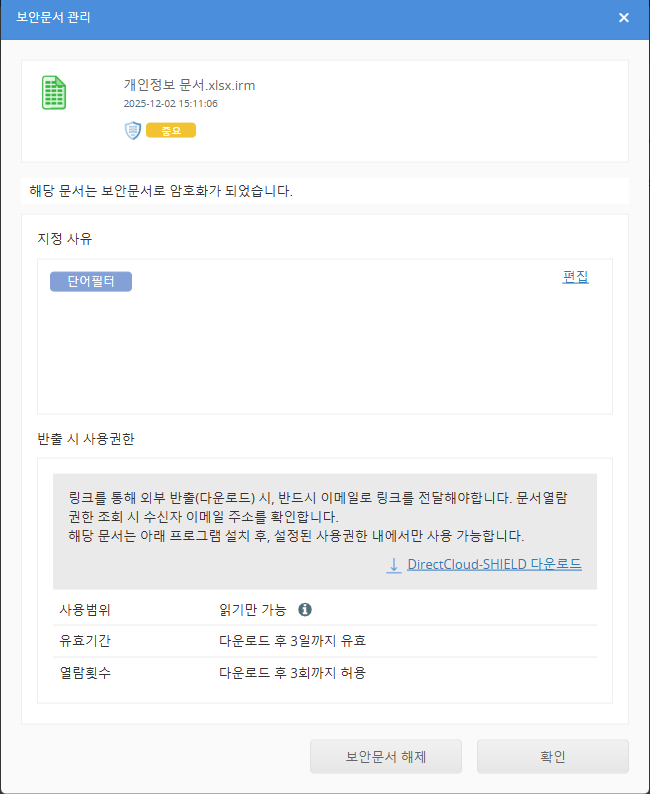Click the 다운로드 후 3회까지 허용 value
Image resolution: width=650 pixels, height=794 pixels.
292,672
